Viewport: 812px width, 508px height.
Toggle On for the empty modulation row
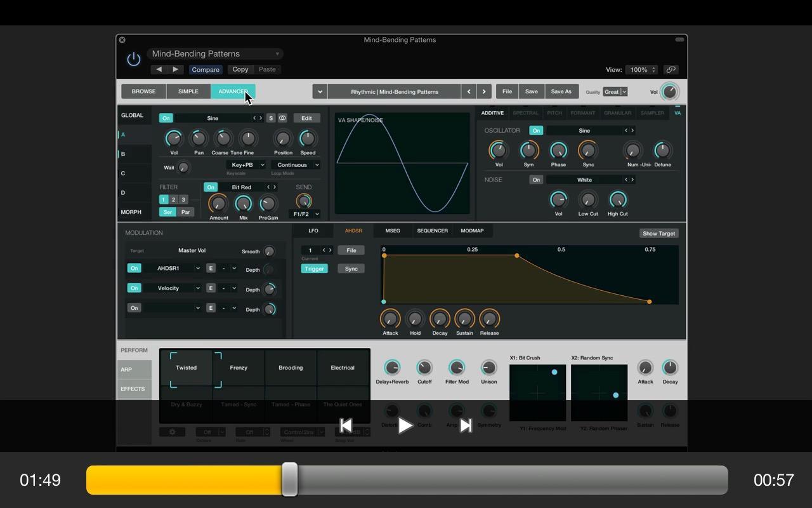134,308
